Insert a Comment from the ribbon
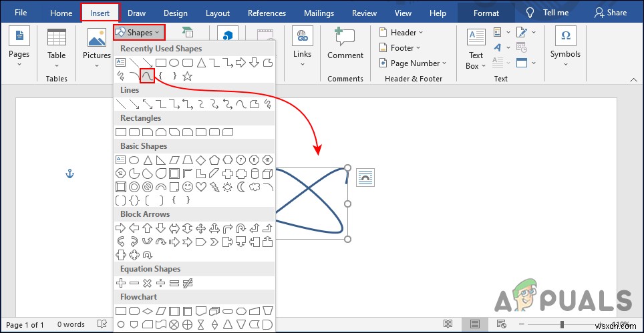644x333 pixels. click(x=345, y=44)
